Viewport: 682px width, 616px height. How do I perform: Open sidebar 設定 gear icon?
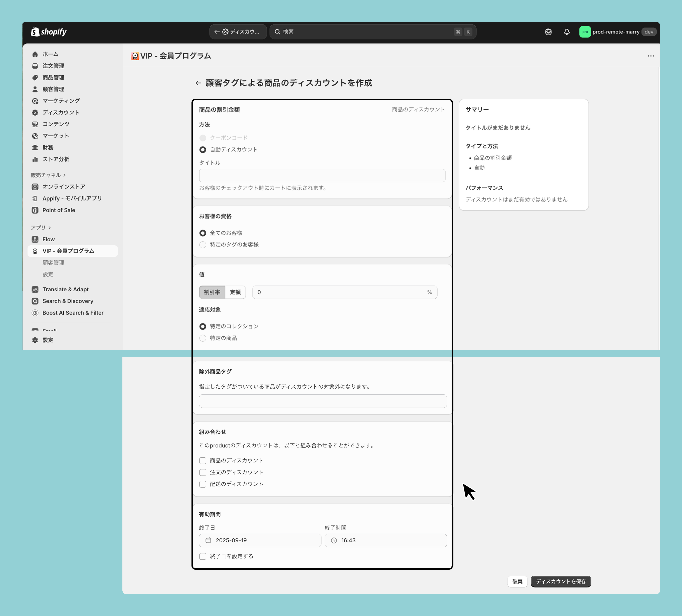click(x=35, y=340)
